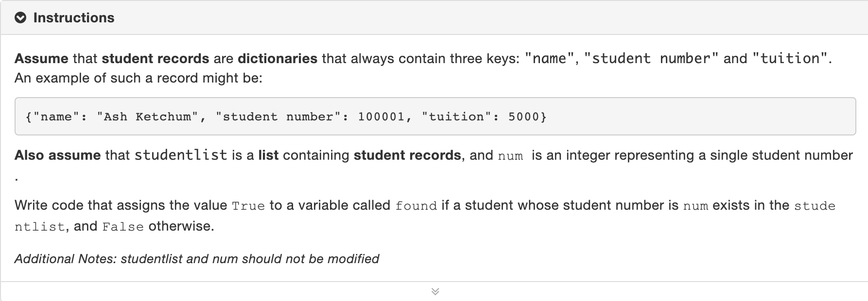Click the "Ash Ketchum" string in code
This screenshot has width=868, height=301.
point(147,117)
